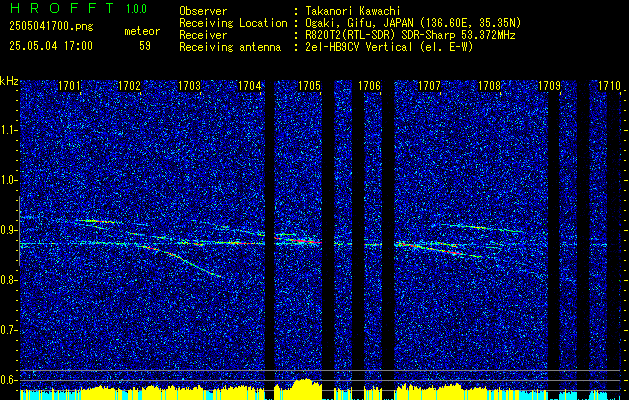Click the Ogaki, Gifu receiving location text

413,23
